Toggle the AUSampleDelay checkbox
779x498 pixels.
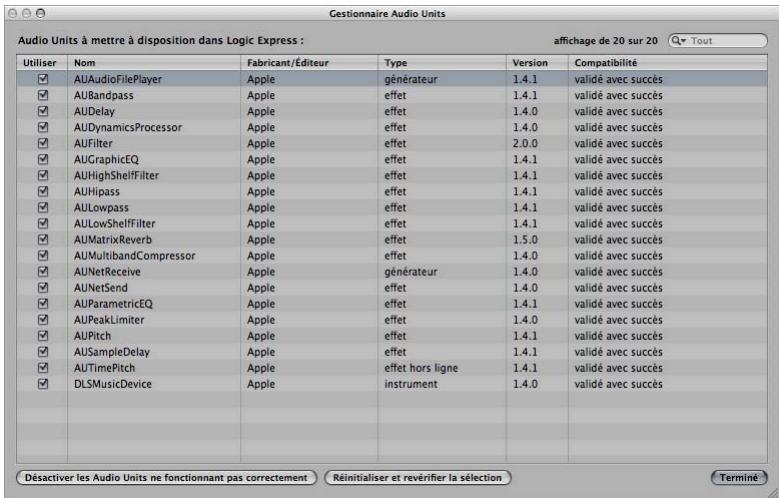point(43,351)
